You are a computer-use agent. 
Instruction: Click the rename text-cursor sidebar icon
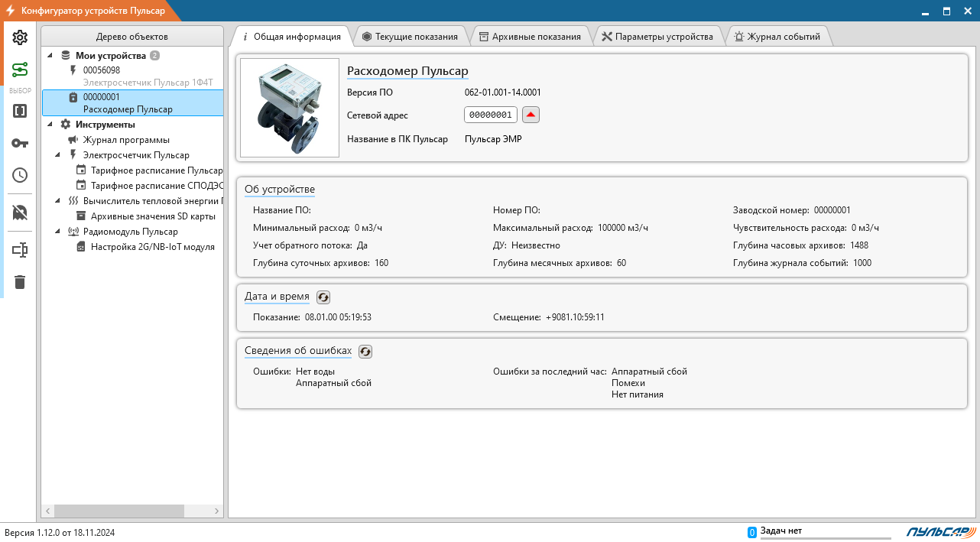[20, 250]
